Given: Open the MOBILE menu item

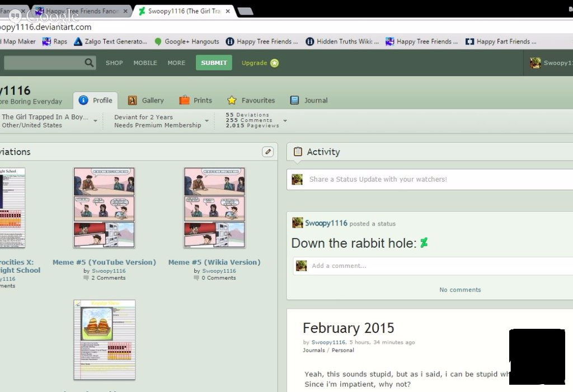Looking at the screenshot, I should coord(145,63).
